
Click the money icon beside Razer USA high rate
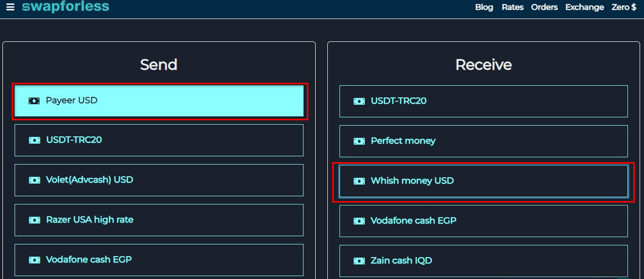[35, 220]
